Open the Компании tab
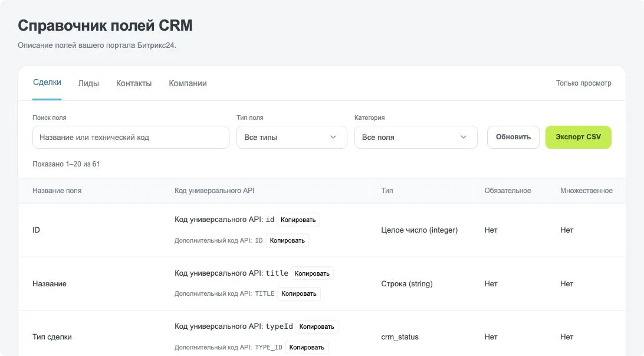Screen dimensions: 644x356 188,83
